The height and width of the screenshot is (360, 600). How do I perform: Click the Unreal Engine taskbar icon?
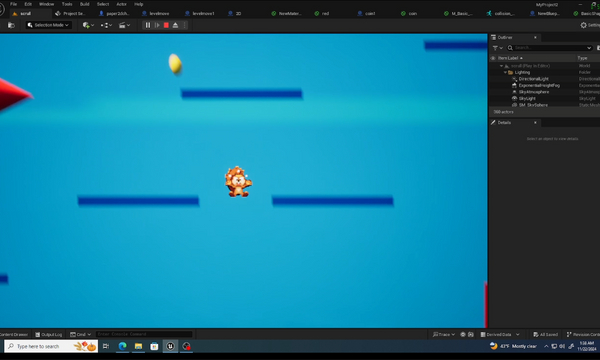point(170,346)
